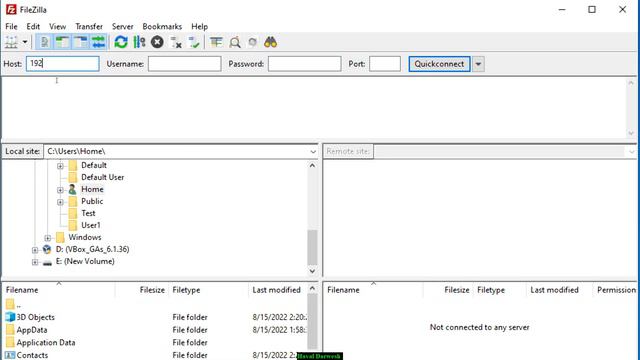The width and height of the screenshot is (640, 360).
Task: Select the Home folder in tree
Action: [92, 189]
